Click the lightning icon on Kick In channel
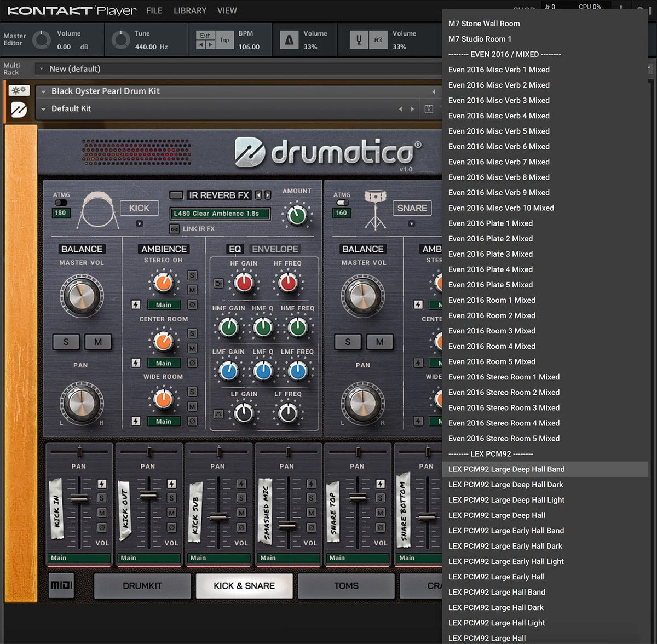Screen dimensions: 657x644 click(x=102, y=484)
